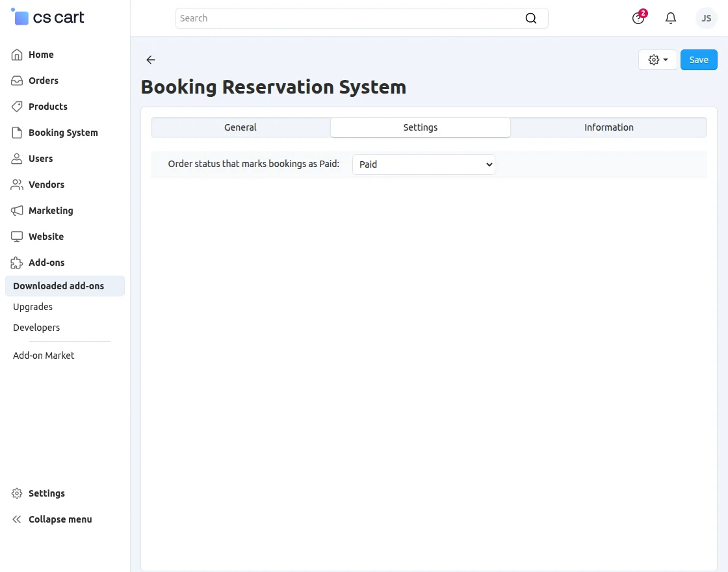The image size is (728, 572).
Task: Open the gear settings dropdown near Save
Action: coord(657,59)
